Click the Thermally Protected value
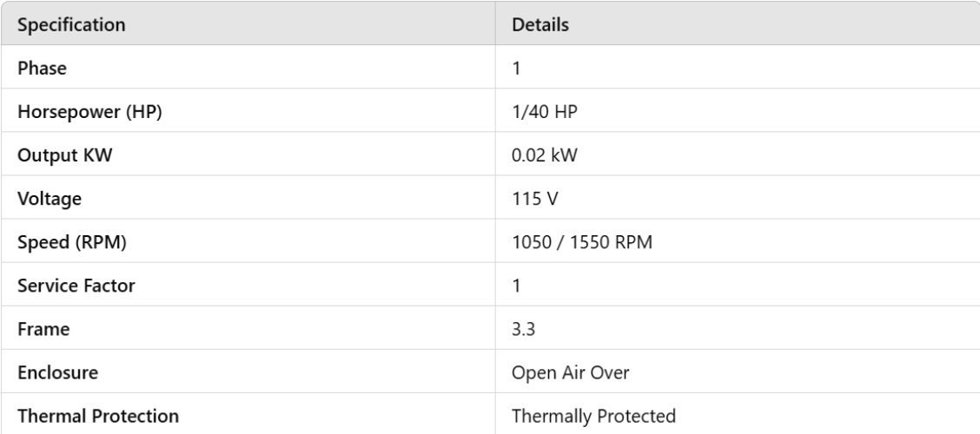This screenshot has width=980, height=434. 594,416
